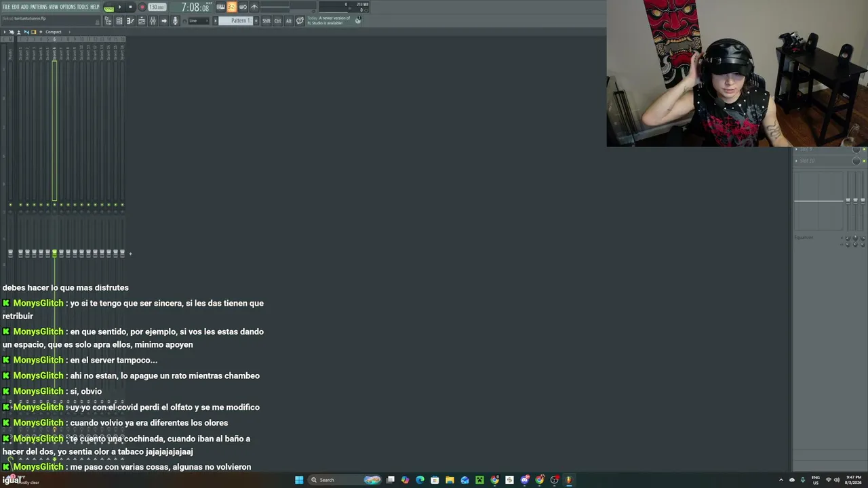Expand pattern list with left arrow
Screen dimensions: 868x488
[x=215, y=21]
